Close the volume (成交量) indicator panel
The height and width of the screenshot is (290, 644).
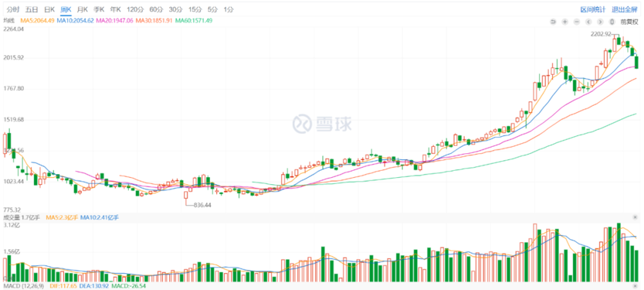point(636,217)
